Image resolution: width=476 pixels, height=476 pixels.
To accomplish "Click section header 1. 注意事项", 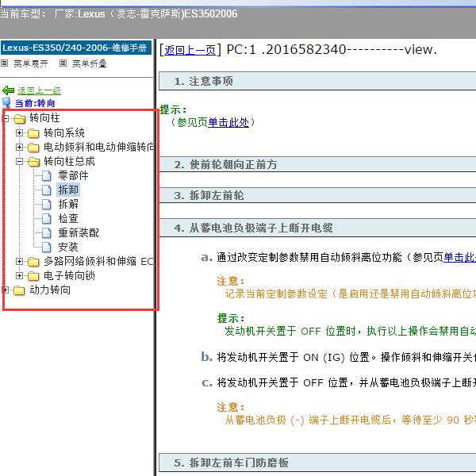I will pyautogui.click(x=317, y=81).
